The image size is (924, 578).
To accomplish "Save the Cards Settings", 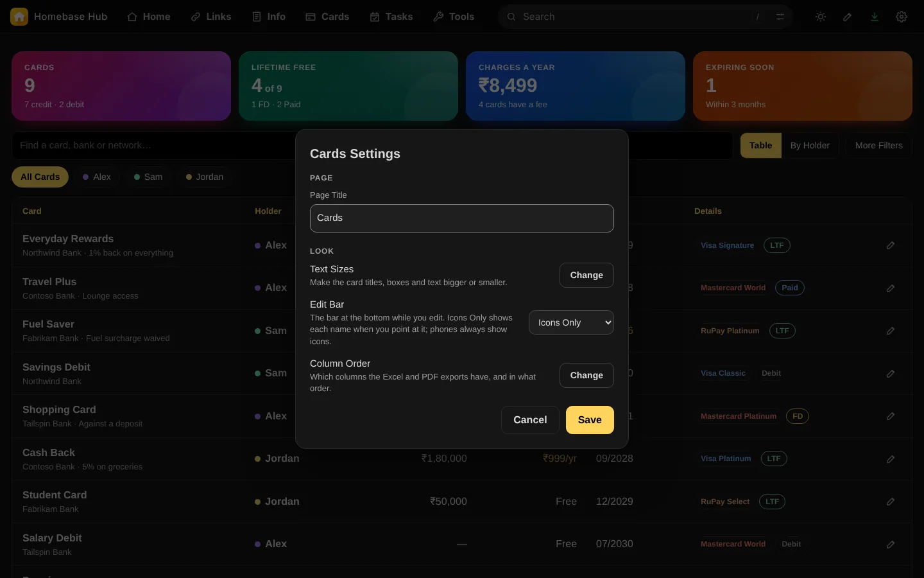I will pyautogui.click(x=590, y=420).
